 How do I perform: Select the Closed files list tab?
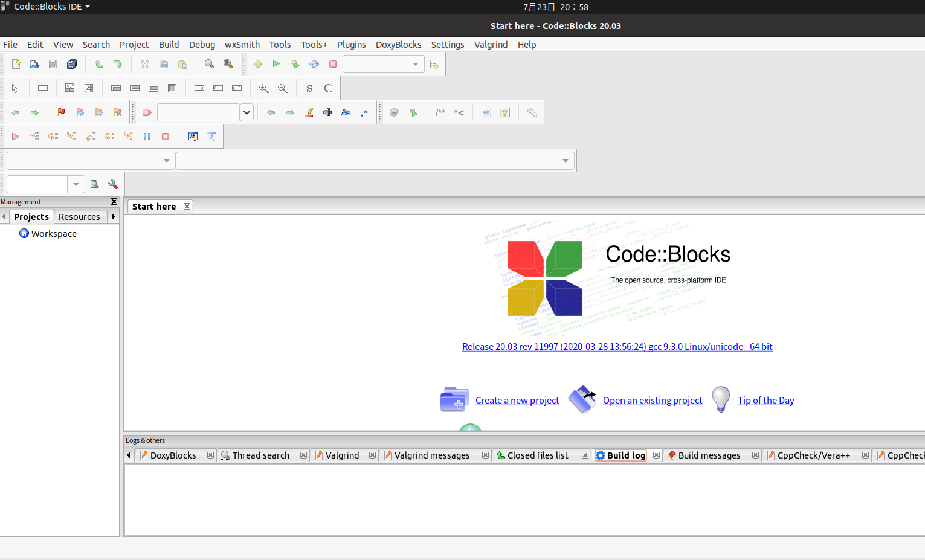point(538,455)
